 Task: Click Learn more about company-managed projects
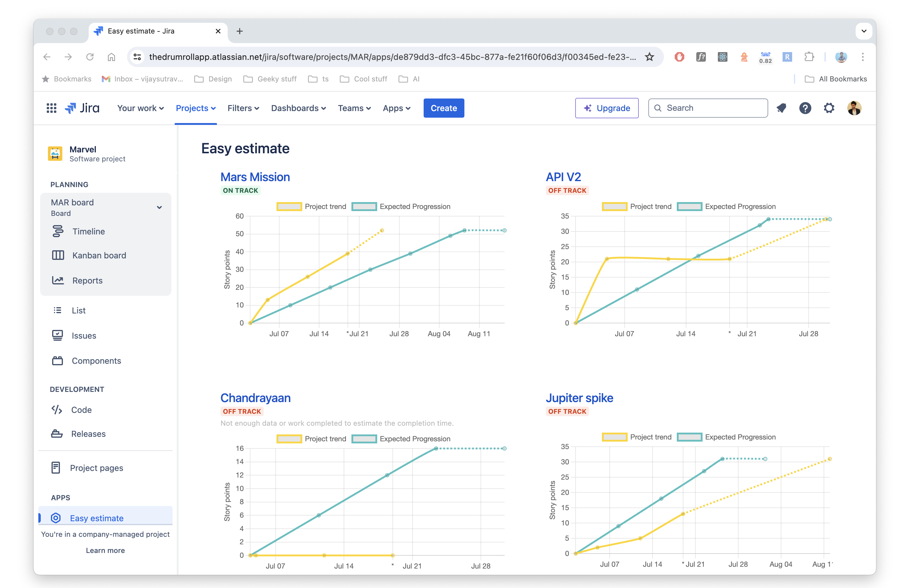coord(105,550)
